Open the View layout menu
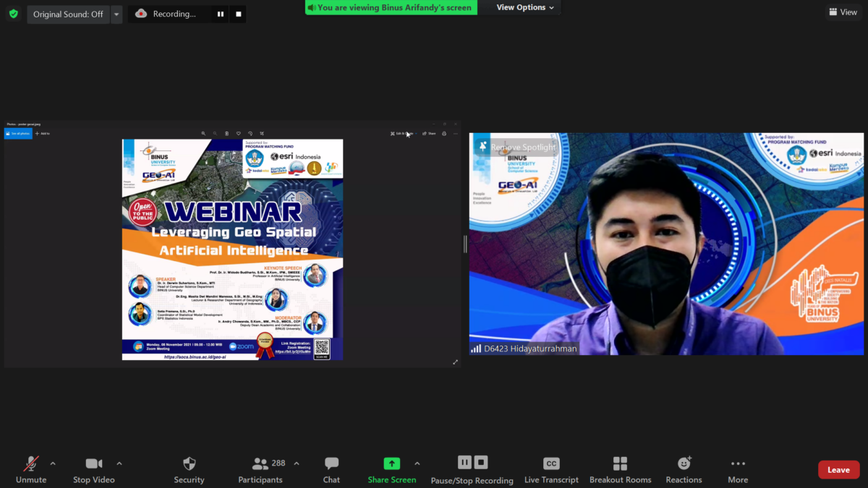This screenshot has width=868, height=488. click(843, 12)
